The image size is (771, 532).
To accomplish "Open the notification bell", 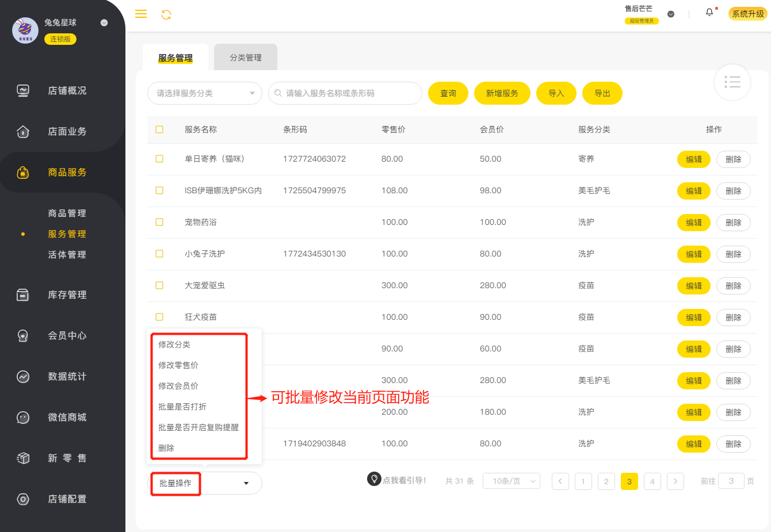I will [x=709, y=13].
